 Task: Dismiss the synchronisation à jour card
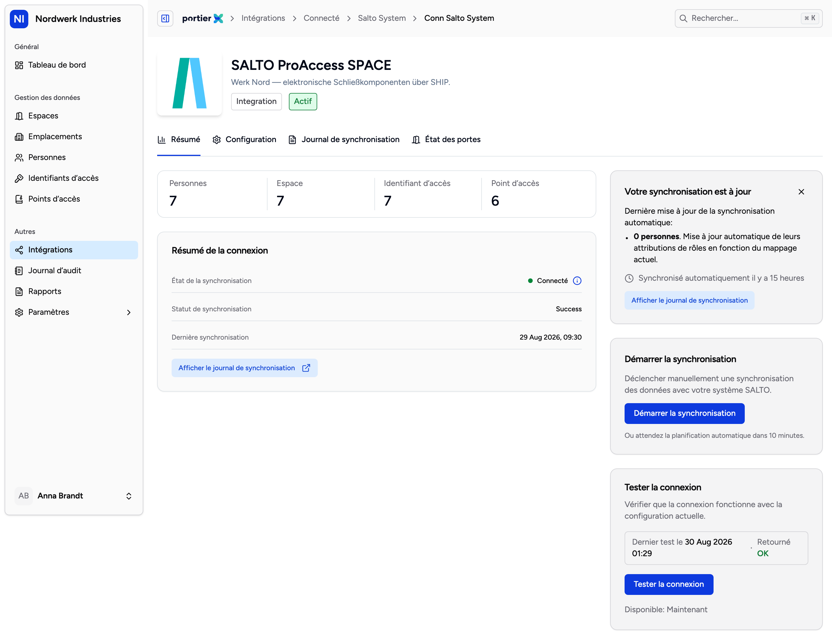801,192
